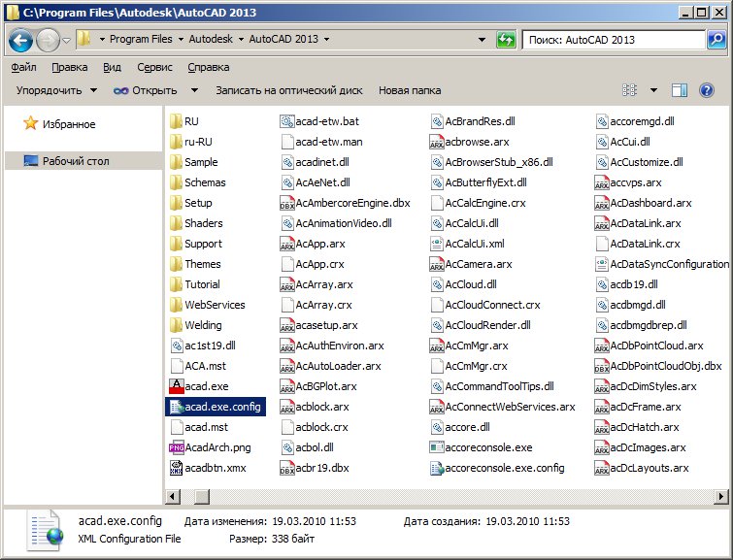Select the ACA.mst file name
Image resolution: width=733 pixels, height=560 pixels.
[x=206, y=366]
